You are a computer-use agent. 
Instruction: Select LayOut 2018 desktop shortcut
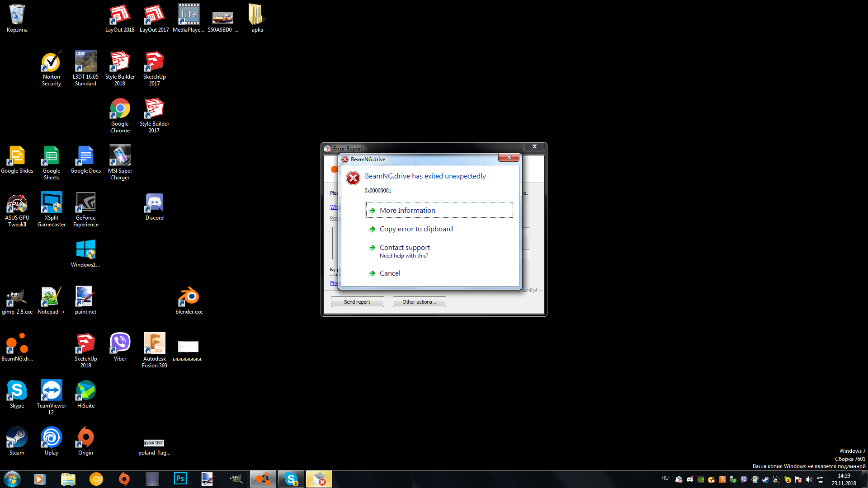120,19
